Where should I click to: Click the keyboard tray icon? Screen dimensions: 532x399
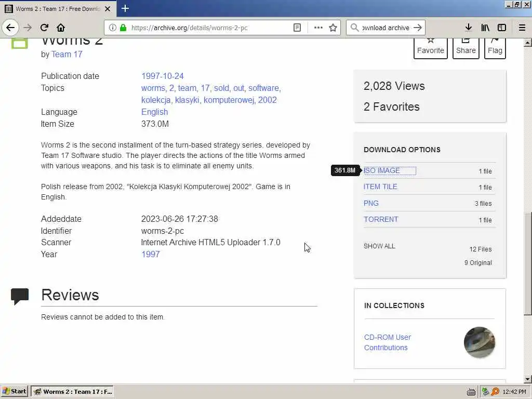click(x=471, y=392)
